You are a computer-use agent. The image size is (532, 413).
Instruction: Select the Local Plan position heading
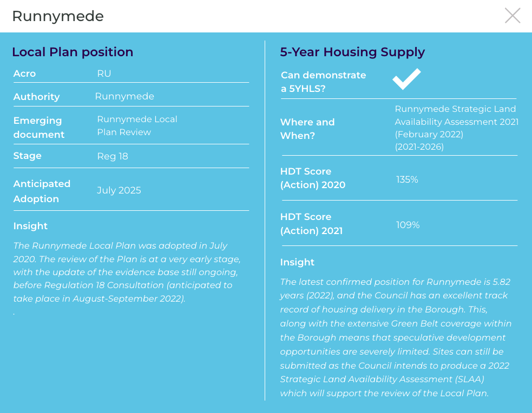[x=73, y=52]
